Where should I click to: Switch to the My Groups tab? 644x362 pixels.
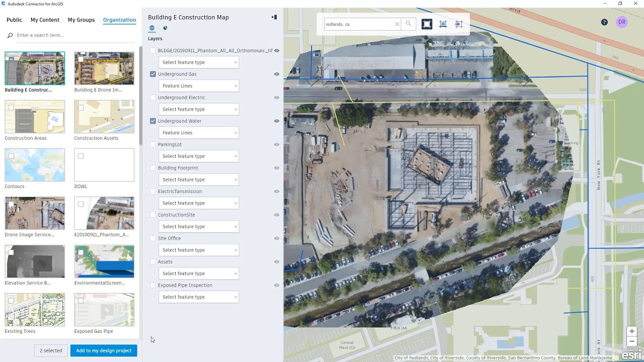tap(81, 20)
